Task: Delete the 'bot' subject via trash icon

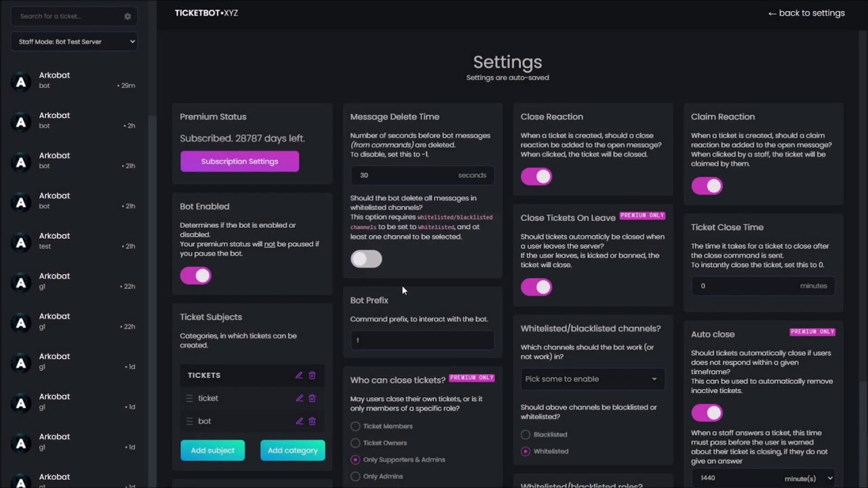Action: [312, 421]
